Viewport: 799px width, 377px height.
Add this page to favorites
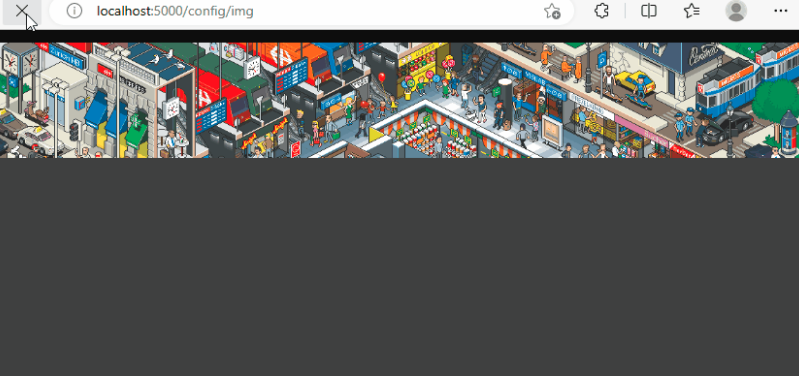552,11
